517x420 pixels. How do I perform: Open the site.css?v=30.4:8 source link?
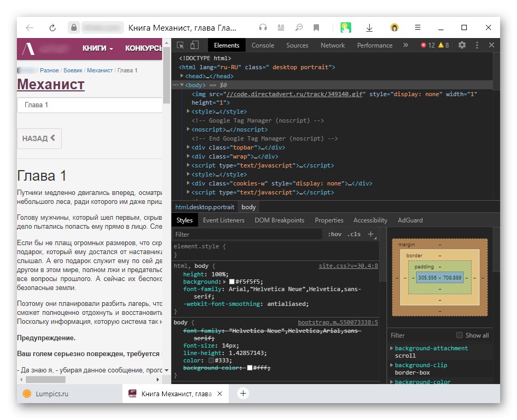[348, 266]
